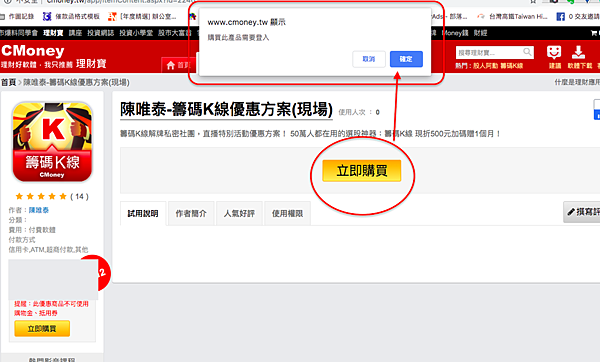
Task: Open the 使用權限 tab
Action: click(x=287, y=214)
